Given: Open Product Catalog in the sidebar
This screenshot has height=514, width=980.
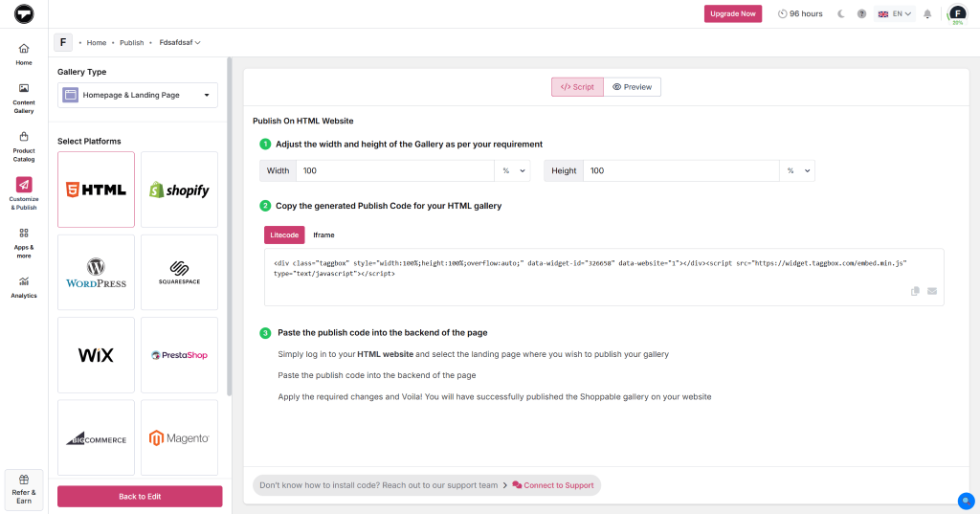Looking at the screenshot, I should [x=24, y=147].
